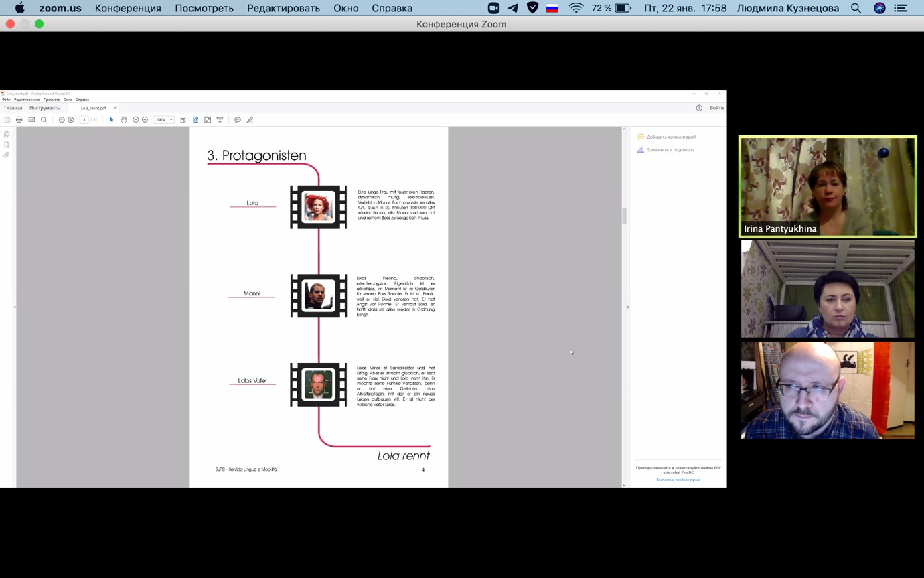Screen dimensions: 924x578
Task: Click Lola's film-frame image in the PDF
Action: pos(319,207)
